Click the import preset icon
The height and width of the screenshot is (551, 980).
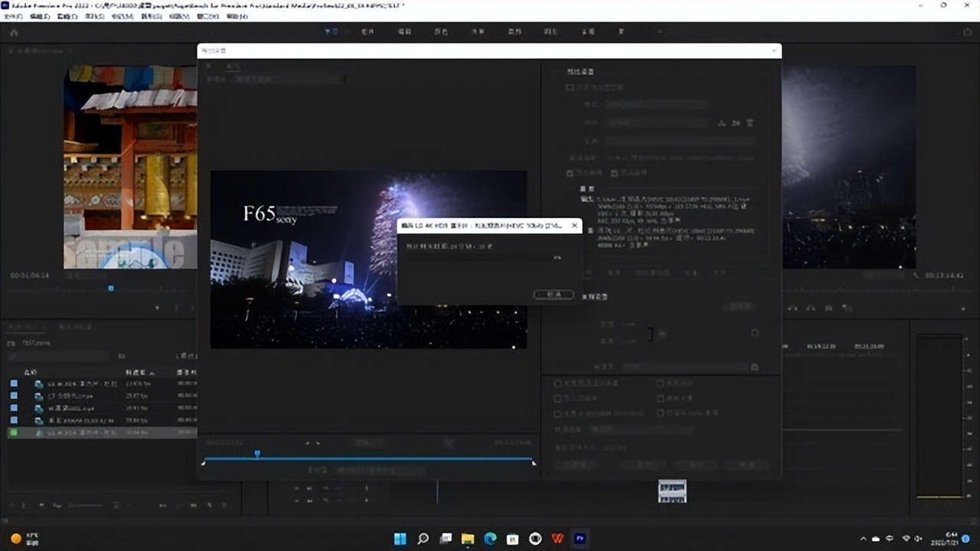[736, 123]
